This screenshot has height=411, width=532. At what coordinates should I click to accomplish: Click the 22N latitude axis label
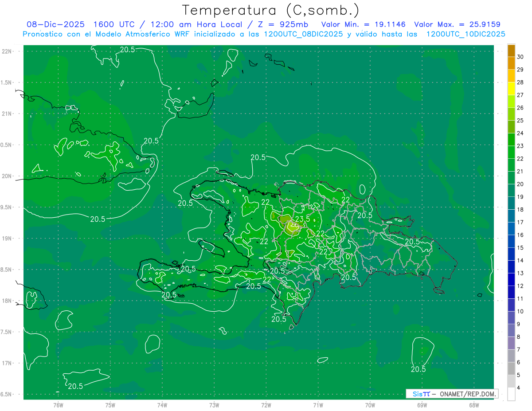[7, 51]
